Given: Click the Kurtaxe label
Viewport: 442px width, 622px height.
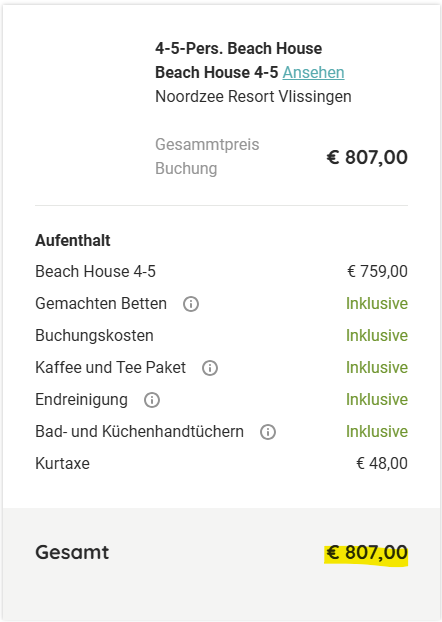Looking at the screenshot, I should click(62, 463).
